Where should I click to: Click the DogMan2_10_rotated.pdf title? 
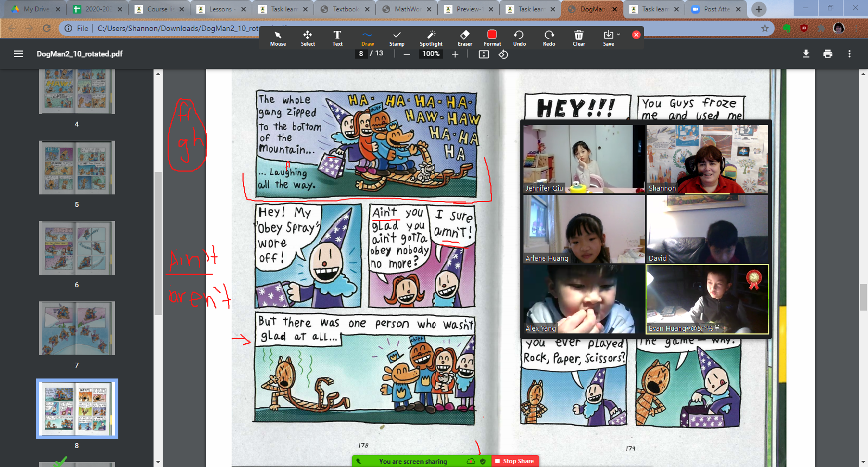click(80, 54)
